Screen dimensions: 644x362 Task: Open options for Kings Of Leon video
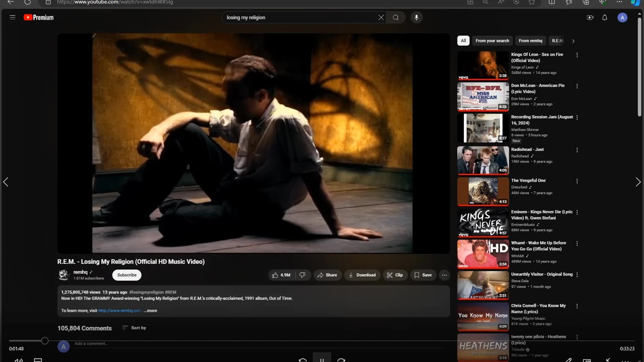pyautogui.click(x=577, y=55)
